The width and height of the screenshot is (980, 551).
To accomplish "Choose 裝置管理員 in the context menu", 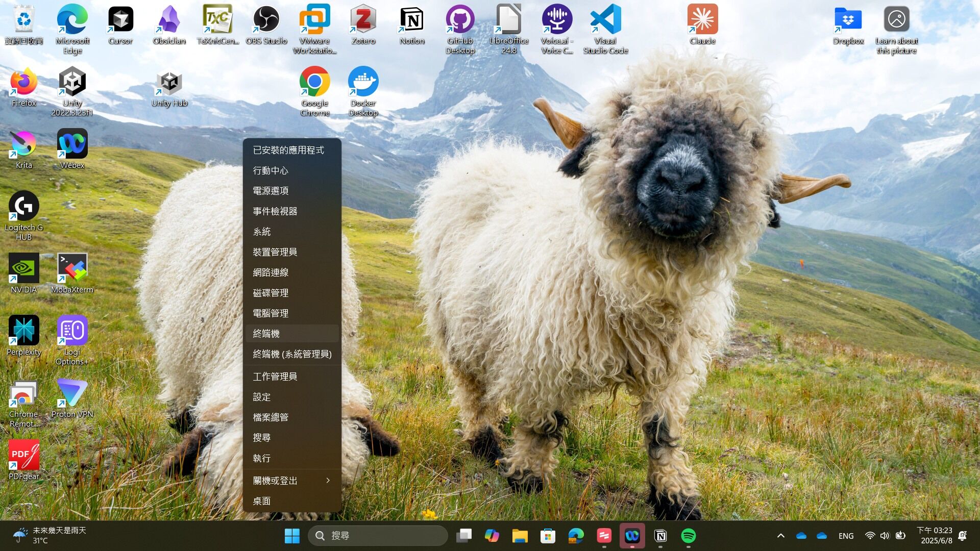I will coord(275,252).
